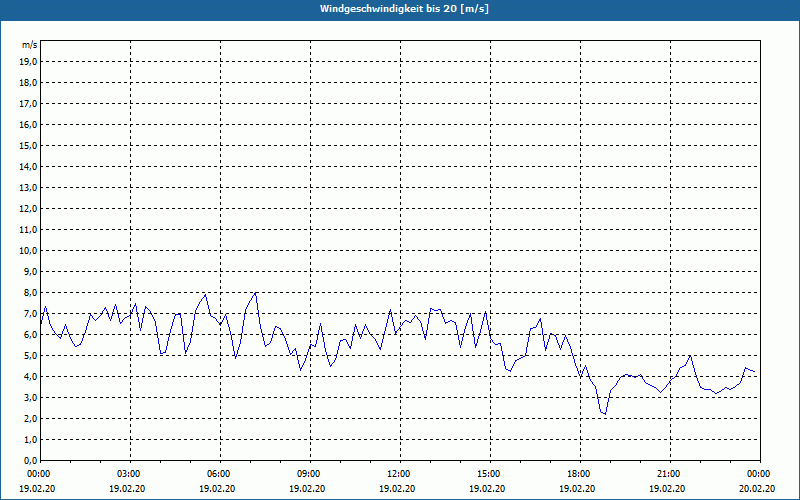Click the 13,0 y-axis value

coord(28,187)
